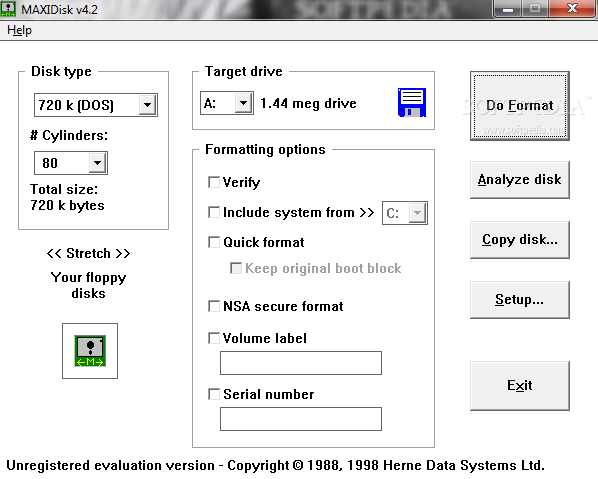Open the system source C: dropdown

(418, 213)
